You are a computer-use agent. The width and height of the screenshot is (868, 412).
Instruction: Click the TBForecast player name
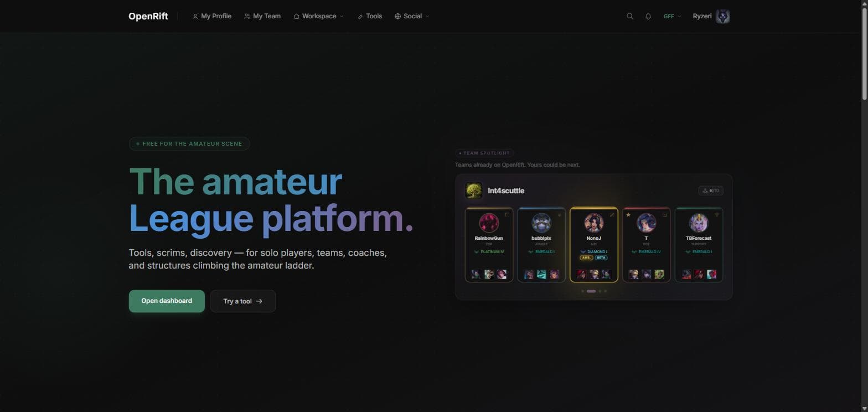pyautogui.click(x=699, y=238)
